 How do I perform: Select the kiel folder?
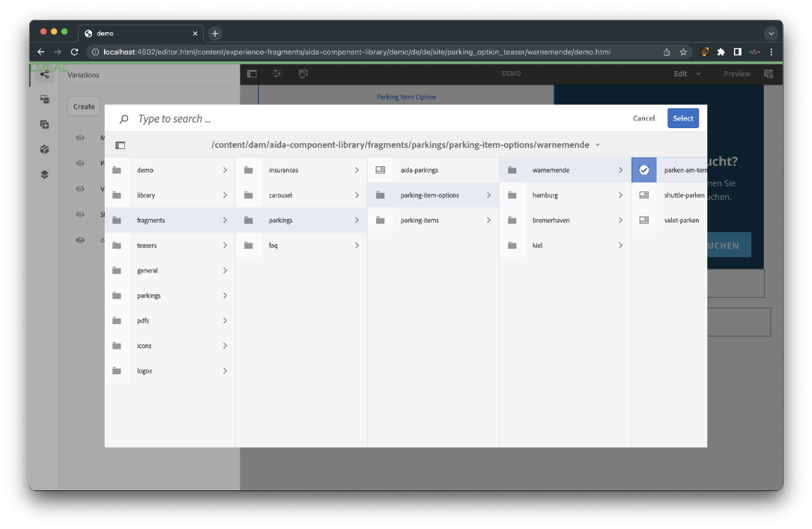(537, 245)
